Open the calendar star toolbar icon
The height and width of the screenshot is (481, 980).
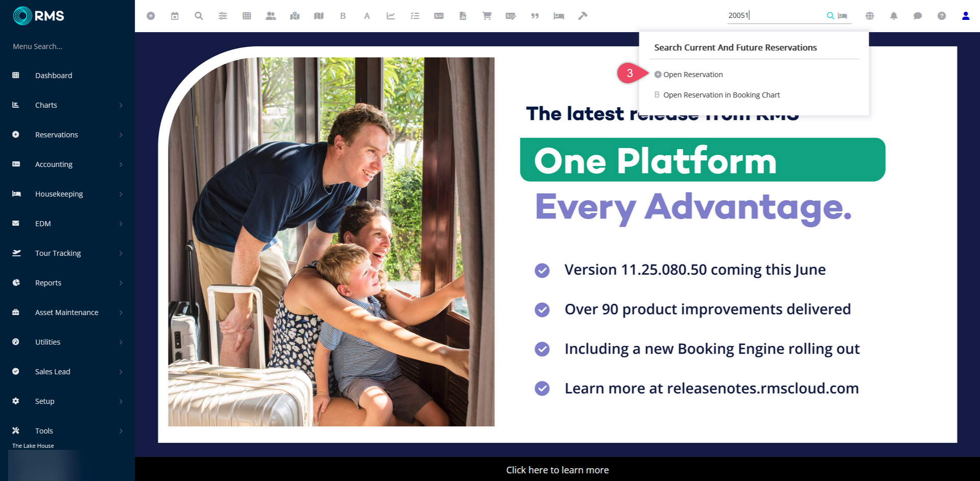175,16
